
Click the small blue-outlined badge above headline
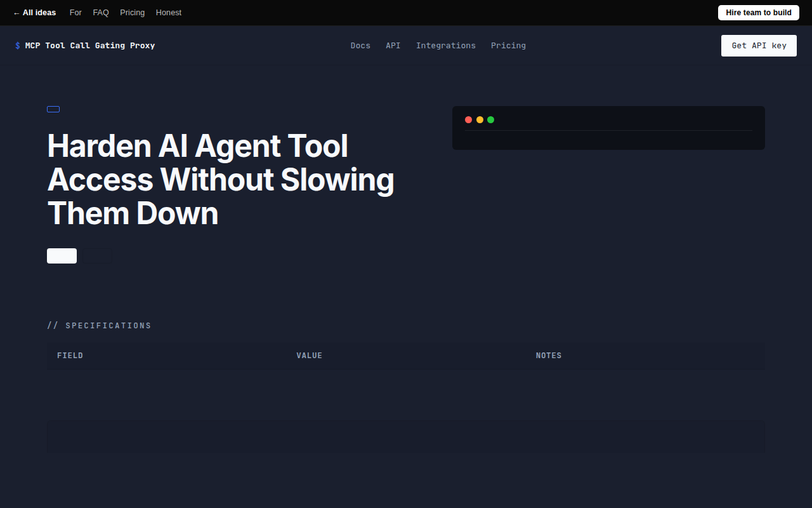click(x=53, y=109)
